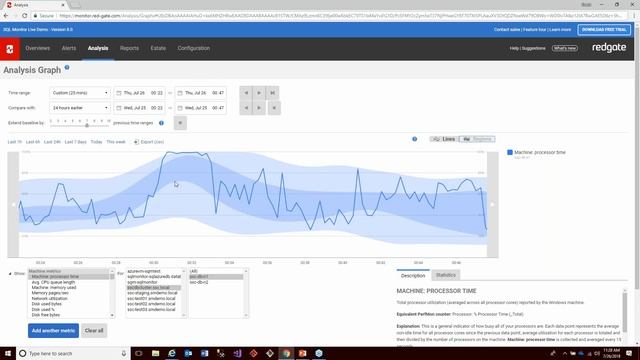Click the Machine: processor time legend color square
Screen dimensions: 640x360
point(510,152)
